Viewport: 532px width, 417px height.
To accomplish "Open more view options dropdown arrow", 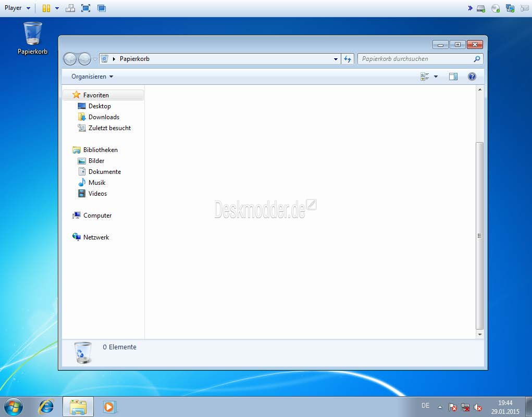I will click(x=436, y=77).
